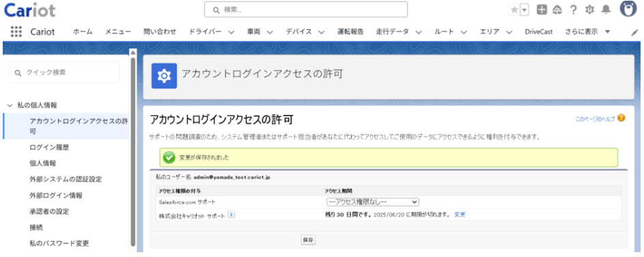This screenshot has height=257, width=644.
Task: Click the blue gear page header icon
Action: (x=165, y=76)
